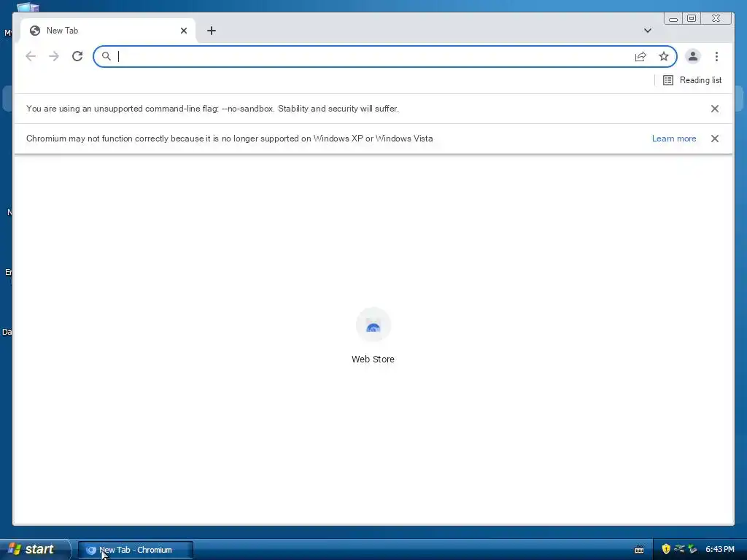Click the no-sandbox warning message text
The width and height of the screenshot is (747, 560).
click(212, 109)
